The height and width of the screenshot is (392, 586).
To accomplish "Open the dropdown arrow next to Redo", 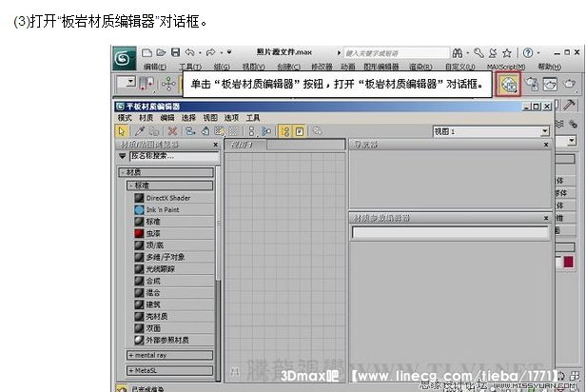I will 222,52.
